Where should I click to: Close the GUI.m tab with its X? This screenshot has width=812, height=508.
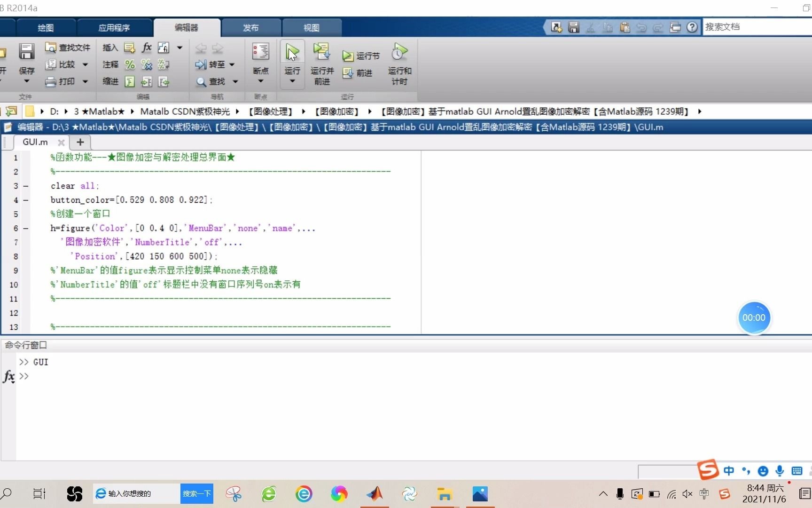click(61, 142)
